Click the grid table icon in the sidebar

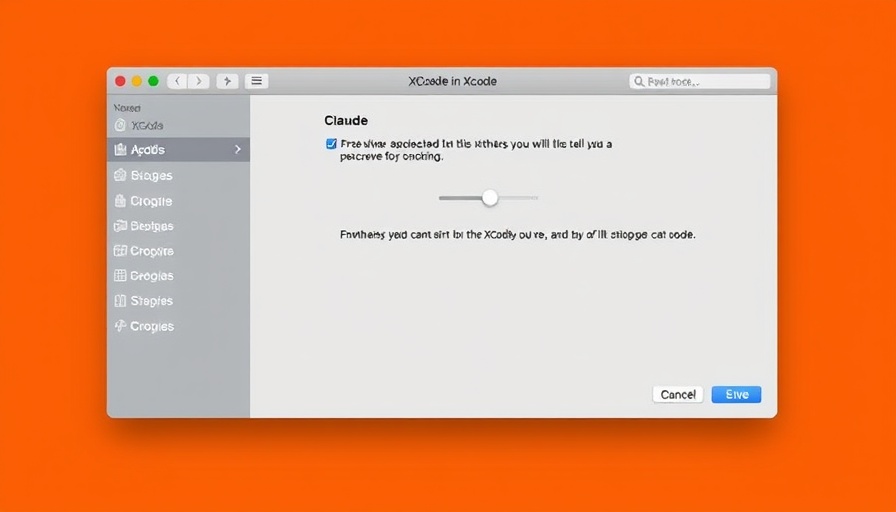tap(120, 275)
